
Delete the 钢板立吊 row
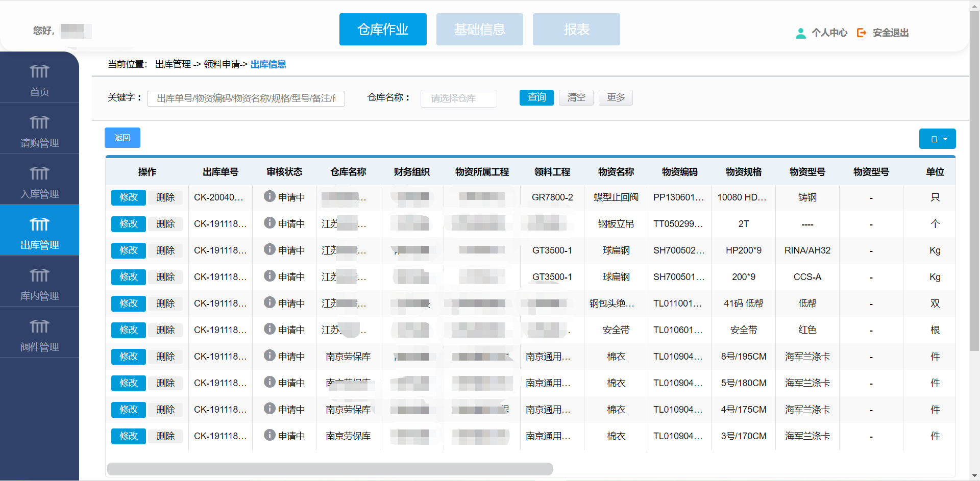point(165,224)
